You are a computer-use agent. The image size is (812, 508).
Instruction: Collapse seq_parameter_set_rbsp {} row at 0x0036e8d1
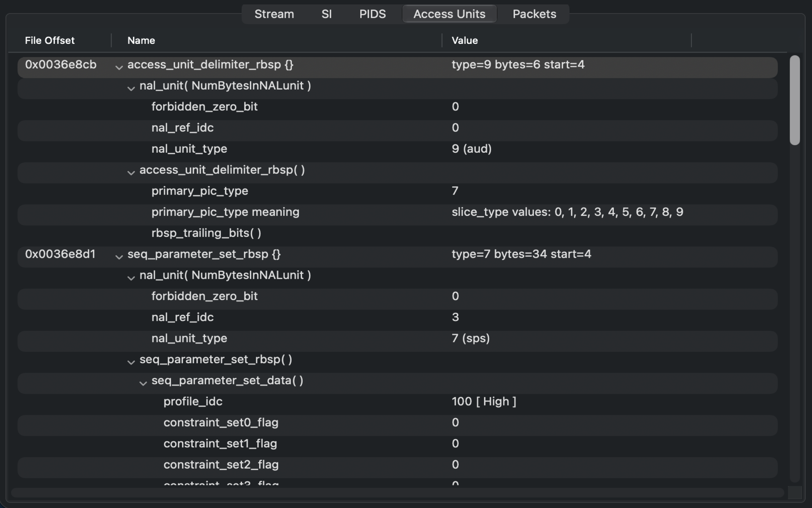click(x=119, y=257)
